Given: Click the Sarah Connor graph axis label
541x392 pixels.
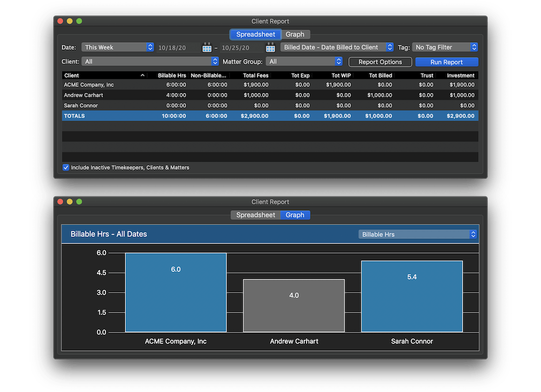Looking at the screenshot, I should click(412, 341).
